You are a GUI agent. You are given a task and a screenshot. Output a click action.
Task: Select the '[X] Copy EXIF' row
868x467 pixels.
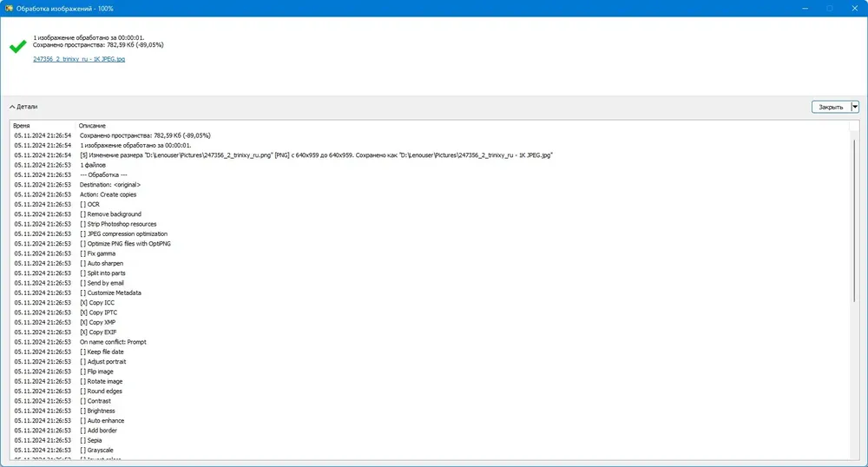pyautogui.click(x=430, y=332)
